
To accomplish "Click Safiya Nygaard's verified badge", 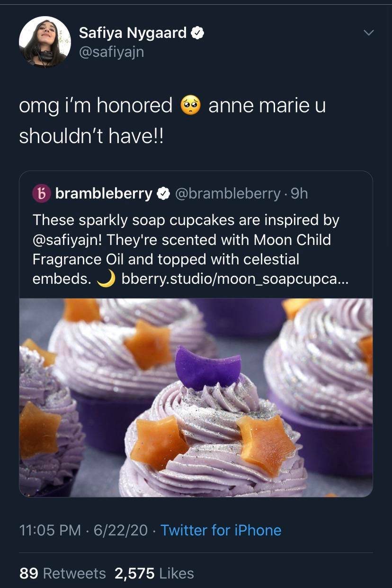I will (197, 33).
